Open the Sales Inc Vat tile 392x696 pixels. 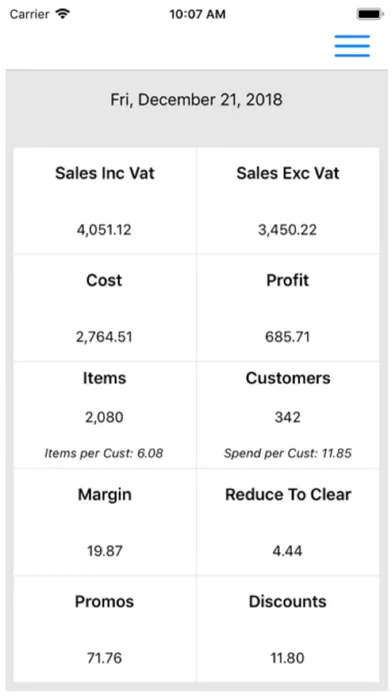[105, 201]
